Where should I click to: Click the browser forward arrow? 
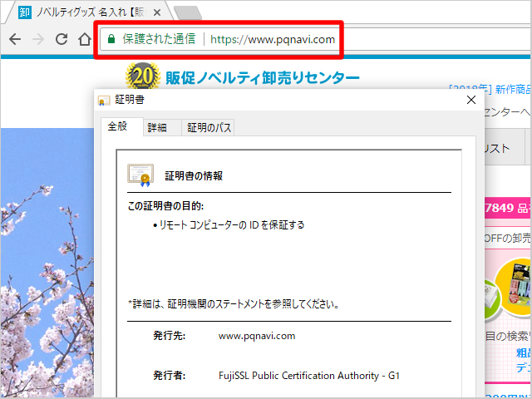(x=38, y=39)
